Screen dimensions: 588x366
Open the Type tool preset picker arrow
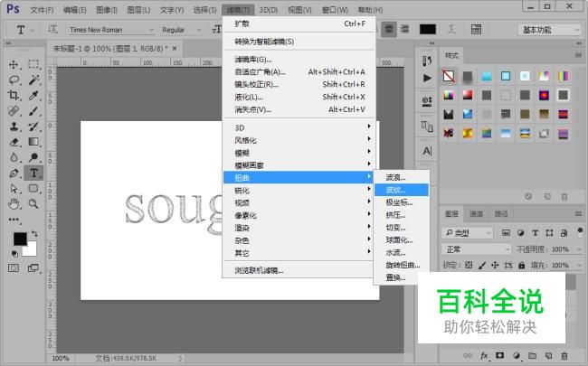(32, 30)
